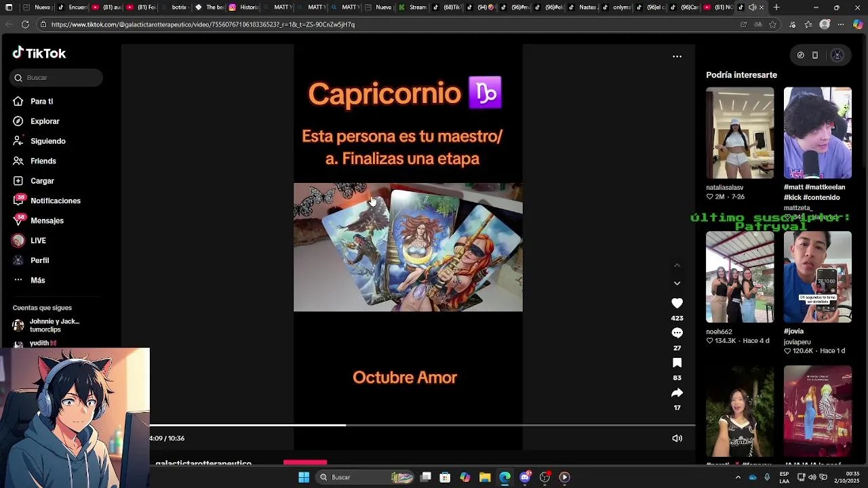Click the browser address bar URL
The height and width of the screenshot is (488, 868).
[x=203, y=24]
